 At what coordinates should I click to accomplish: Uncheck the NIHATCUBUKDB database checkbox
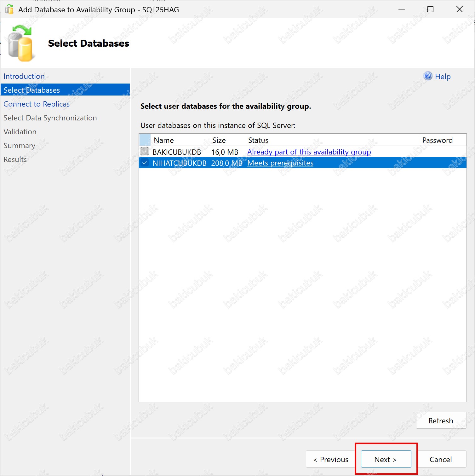click(145, 163)
